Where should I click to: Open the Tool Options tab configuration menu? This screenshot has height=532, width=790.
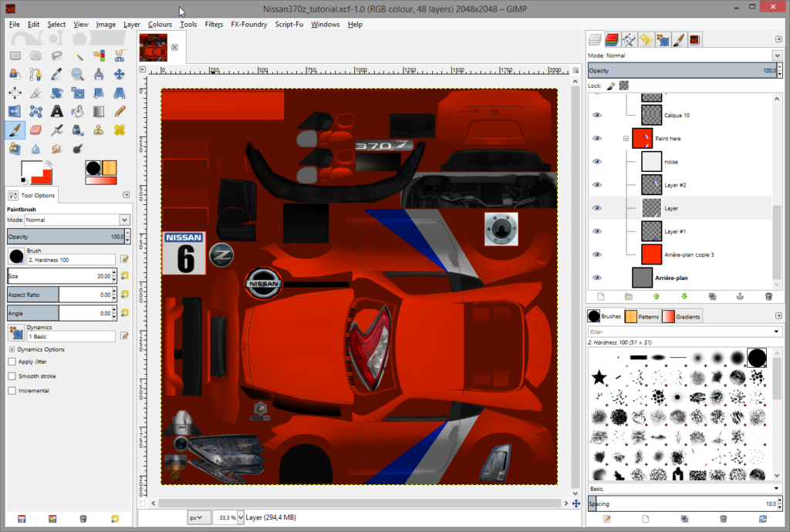tap(126, 195)
